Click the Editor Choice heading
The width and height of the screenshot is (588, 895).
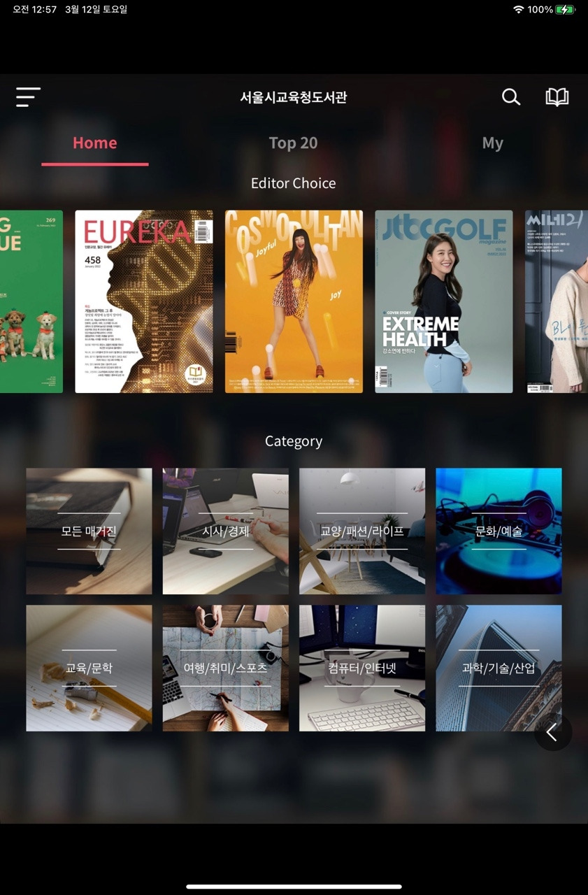294,183
